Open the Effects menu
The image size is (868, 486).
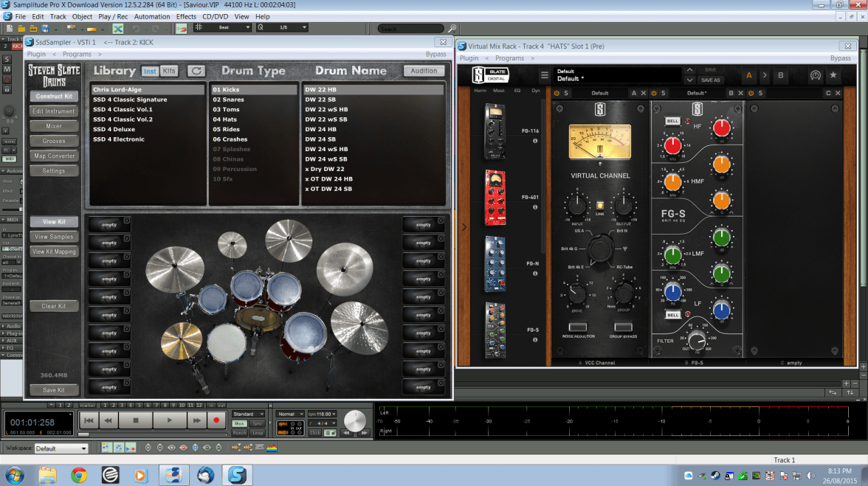(186, 16)
